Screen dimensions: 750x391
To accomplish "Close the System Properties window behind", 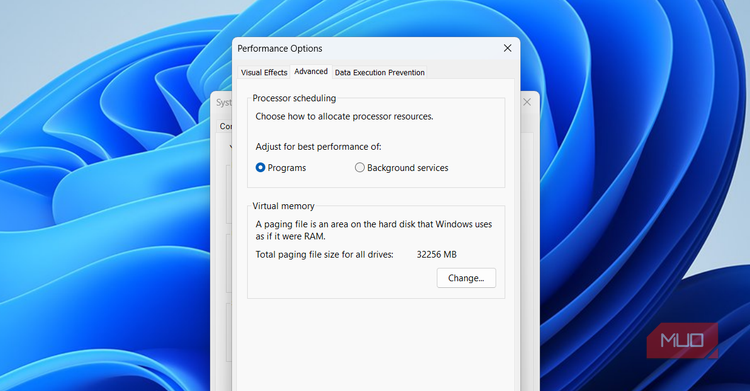I will coord(527,102).
